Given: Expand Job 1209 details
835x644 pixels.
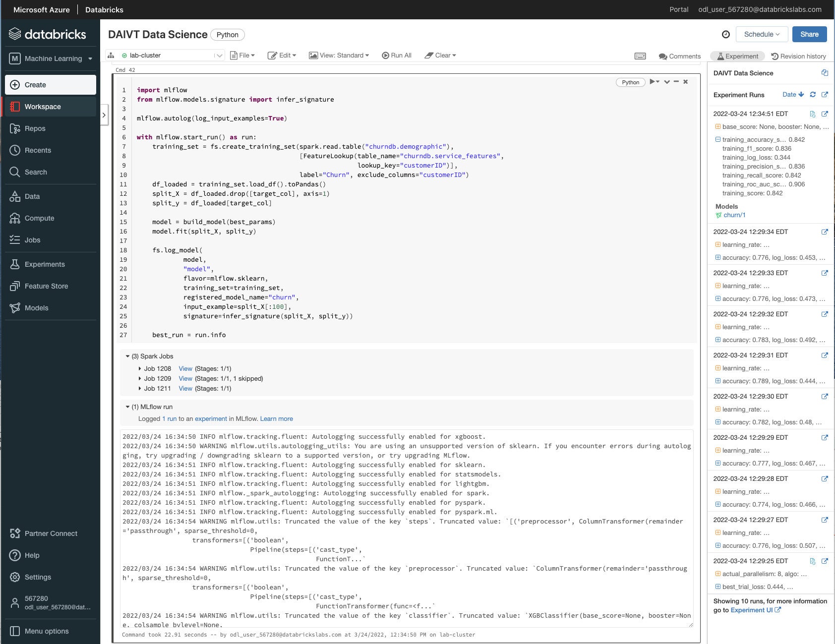Looking at the screenshot, I should tap(140, 379).
